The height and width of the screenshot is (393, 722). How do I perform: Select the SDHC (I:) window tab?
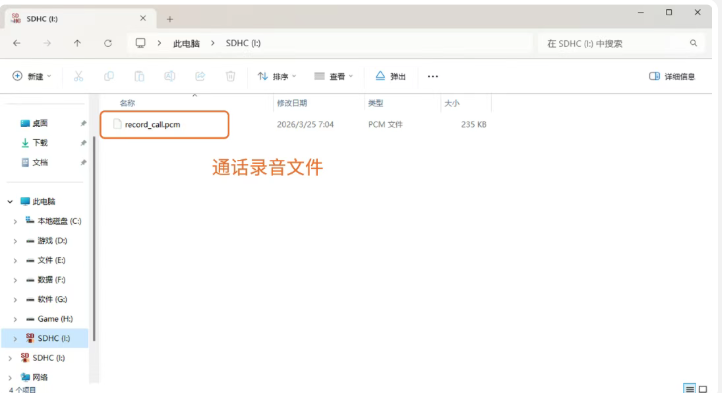(x=80, y=19)
